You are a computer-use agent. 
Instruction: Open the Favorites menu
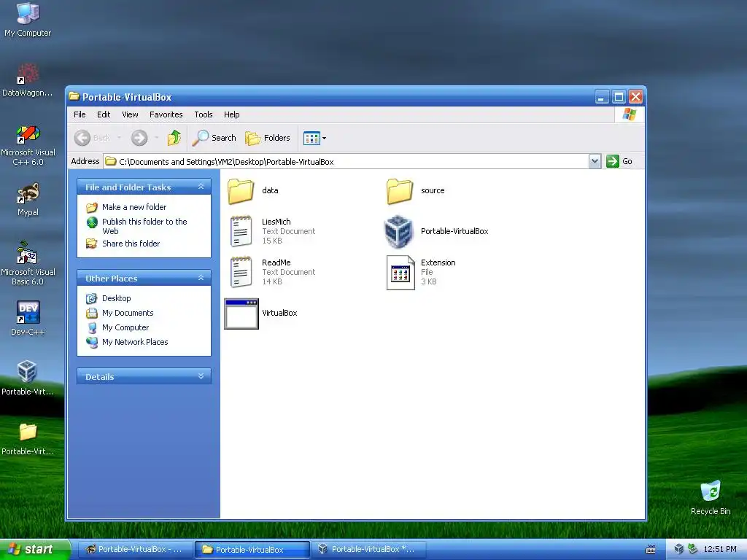(166, 114)
